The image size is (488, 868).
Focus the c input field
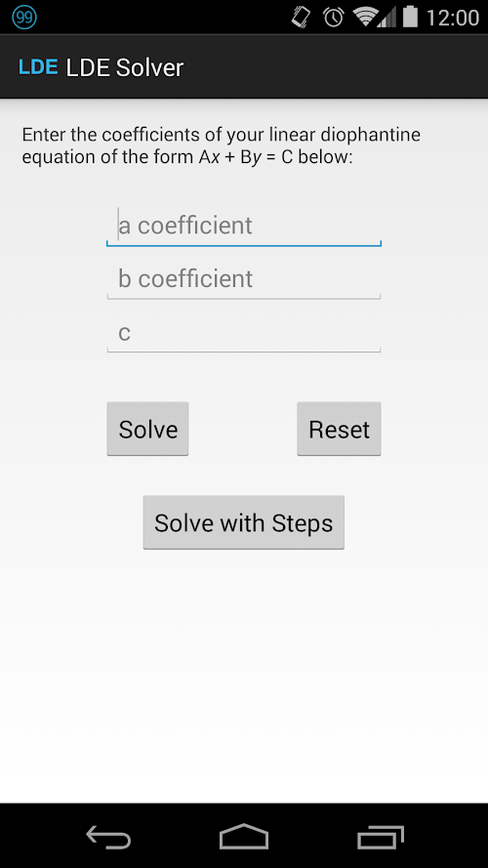pyautogui.click(x=244, y=332)
